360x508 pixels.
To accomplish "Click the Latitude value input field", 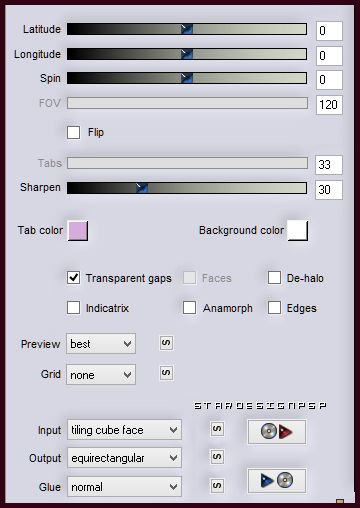I will tap(329, 31).
